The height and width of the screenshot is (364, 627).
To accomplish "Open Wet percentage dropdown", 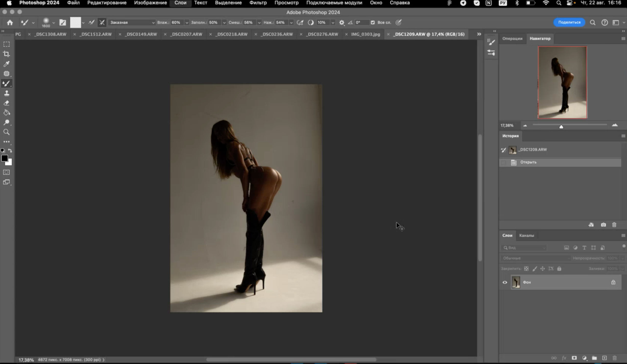I will [187, 22].
